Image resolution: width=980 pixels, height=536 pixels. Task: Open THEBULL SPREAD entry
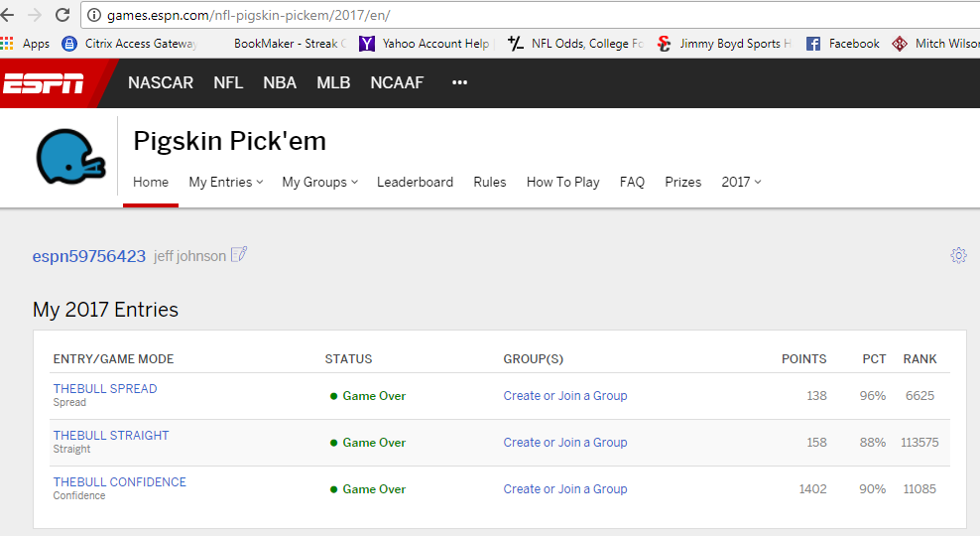[105, 388]
